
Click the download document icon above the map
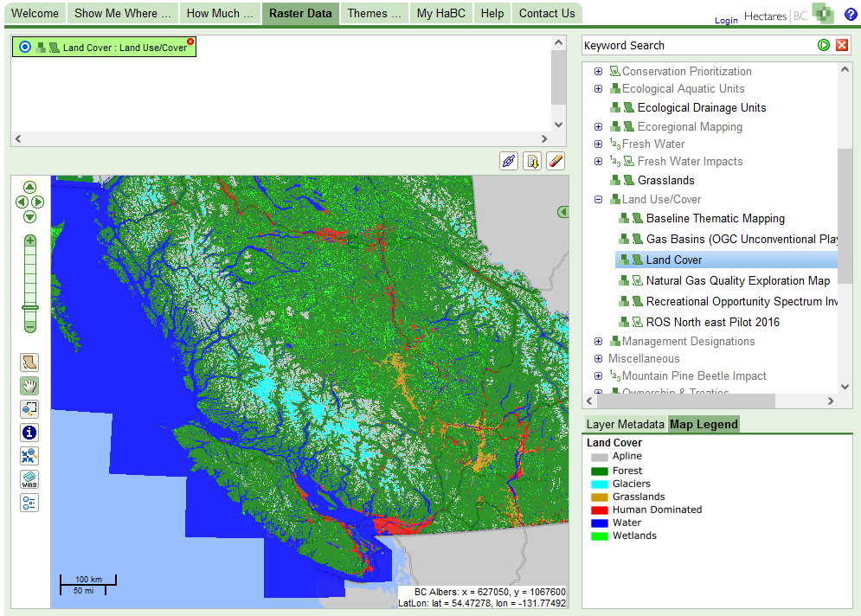point(532,161)
